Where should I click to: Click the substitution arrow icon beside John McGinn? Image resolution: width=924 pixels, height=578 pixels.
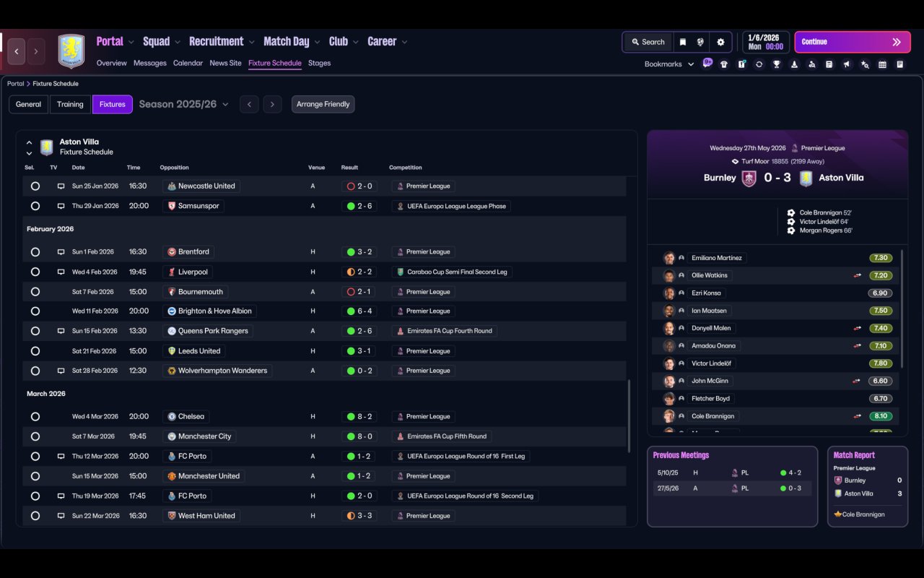(x=857, y=381)
